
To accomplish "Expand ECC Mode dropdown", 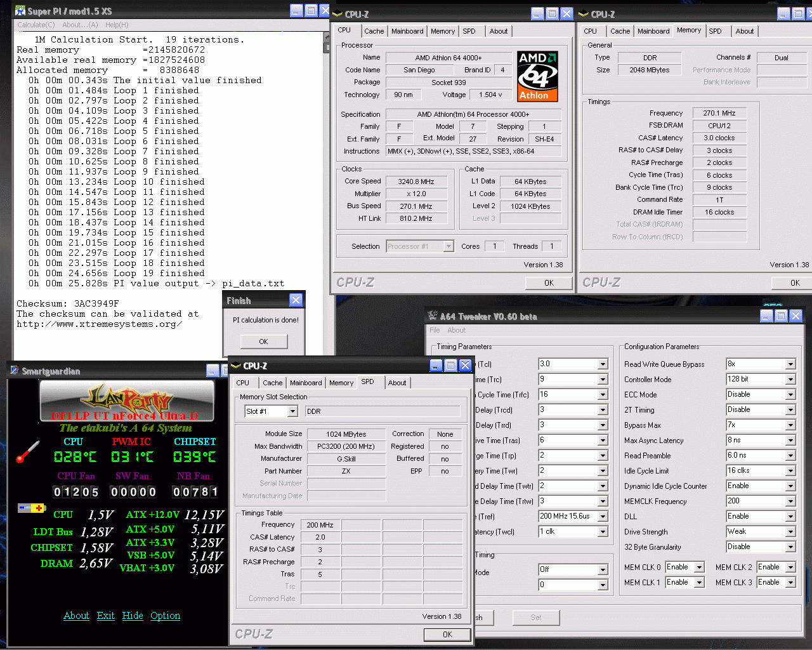I will point(790,395).
